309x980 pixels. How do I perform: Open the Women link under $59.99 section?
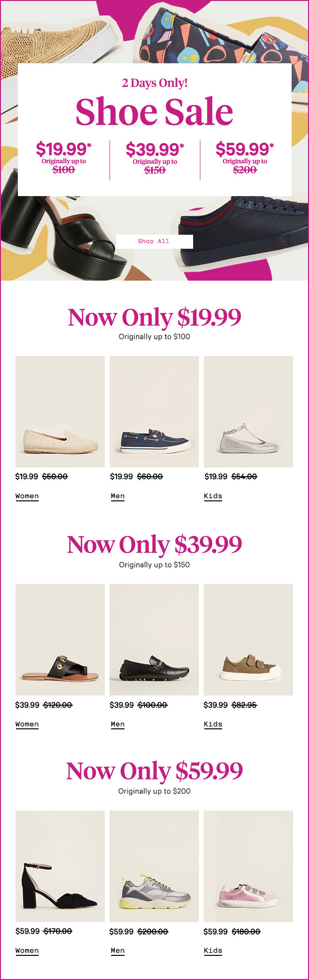[x=27, y=951]
